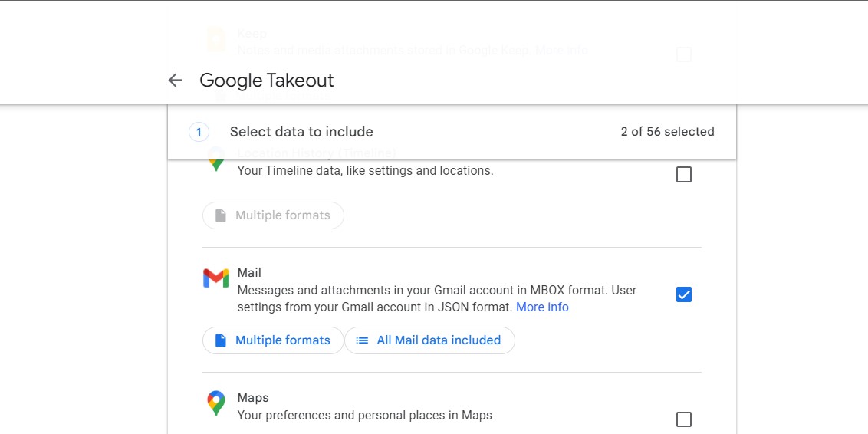Click the document icon in Mail's Multiple formats
The height and width of the screenshot is (434, 868).
pos(221,340)
